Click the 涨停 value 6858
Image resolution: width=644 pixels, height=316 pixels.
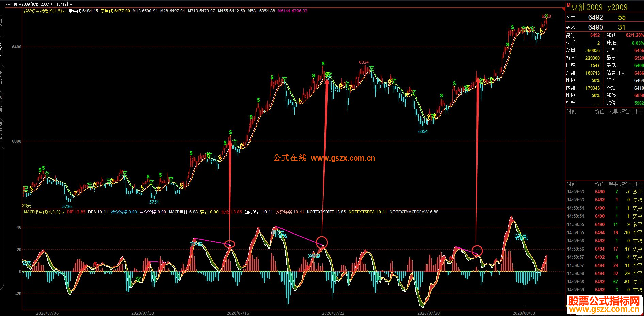tap(639, 95)
